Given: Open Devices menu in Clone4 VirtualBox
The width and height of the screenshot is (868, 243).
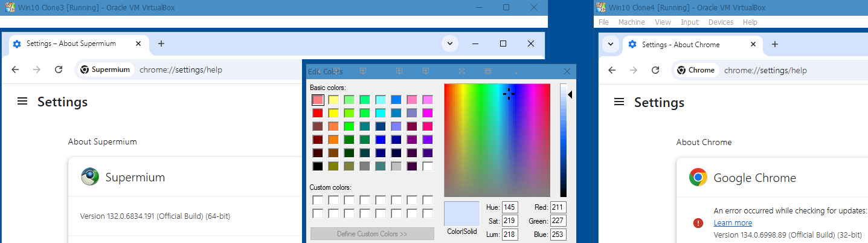Looking at the screenshot, I should point(721,22).
